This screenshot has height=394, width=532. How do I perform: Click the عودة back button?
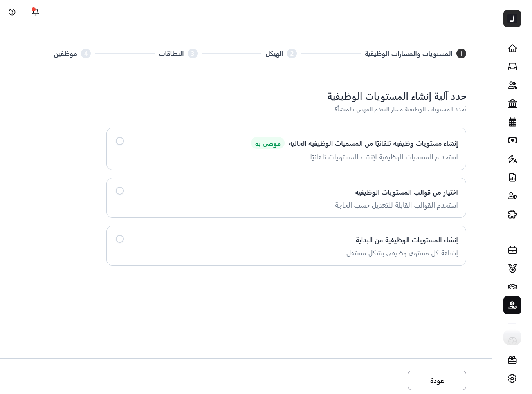pos(437,380)
